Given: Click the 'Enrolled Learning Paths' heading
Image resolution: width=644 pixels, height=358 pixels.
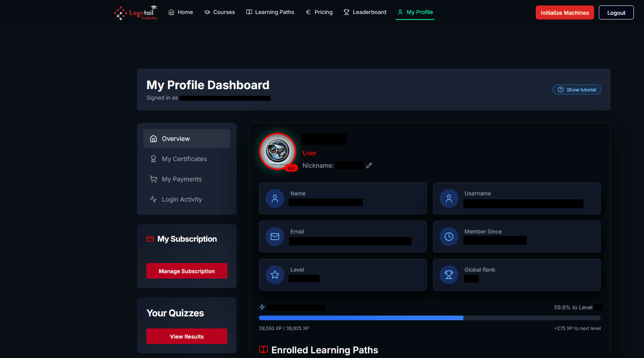Looking at the screenshot, I should [325, 350].
